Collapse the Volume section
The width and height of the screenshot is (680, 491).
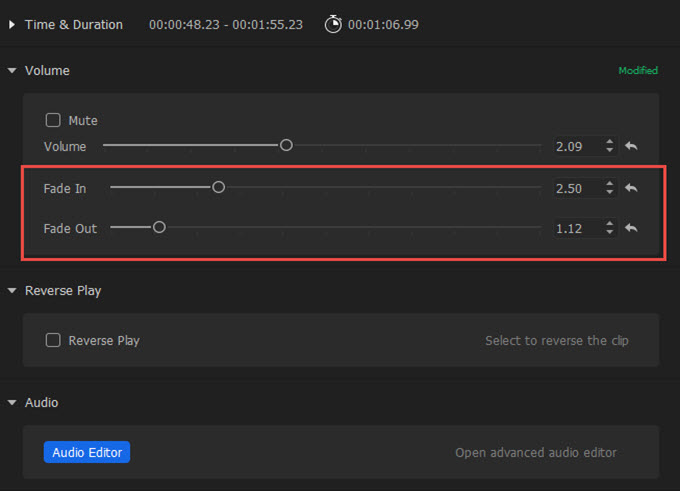tap(12, 71)
